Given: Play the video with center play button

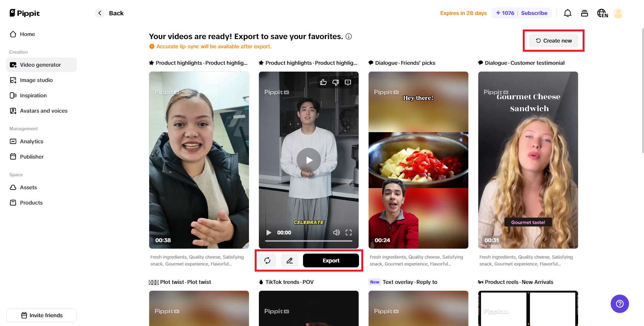Looking at the screenshot, I should click(x=309, y=160).
